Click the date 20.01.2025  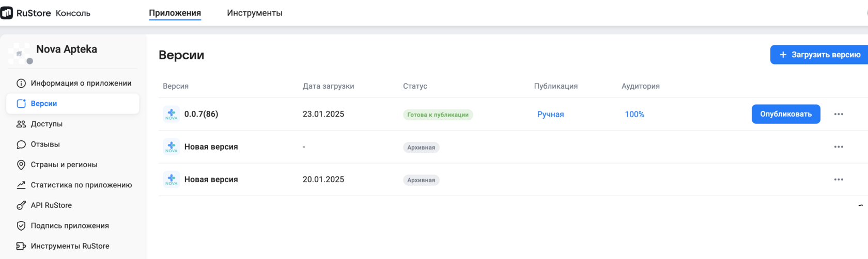[323, 180]
